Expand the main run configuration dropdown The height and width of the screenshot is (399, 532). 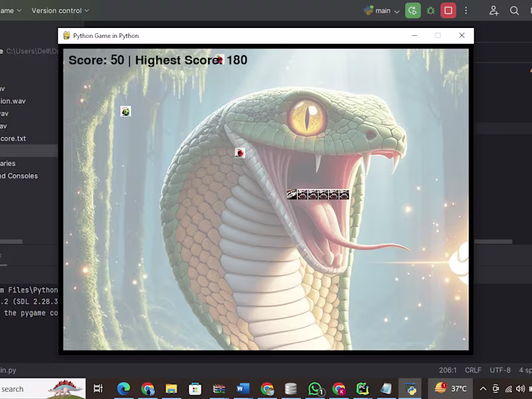382,11
